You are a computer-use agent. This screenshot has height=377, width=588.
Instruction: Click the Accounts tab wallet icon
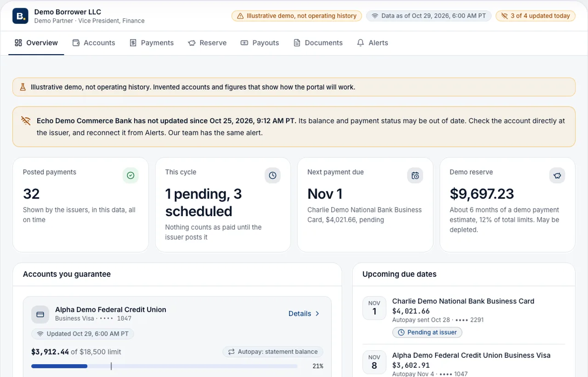click(76, 43)
